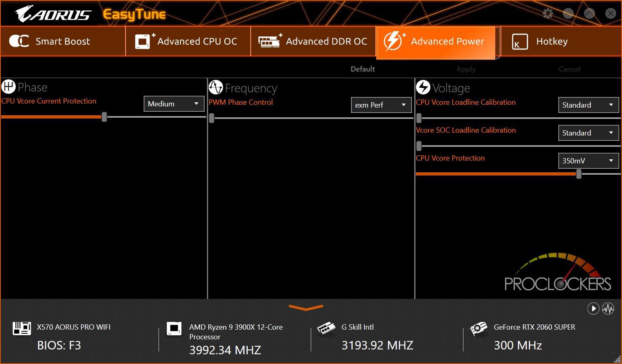The height and width of the screenshot is (364, 622).
Task: Click the Smart Boost OC icon
Action: 19,41
